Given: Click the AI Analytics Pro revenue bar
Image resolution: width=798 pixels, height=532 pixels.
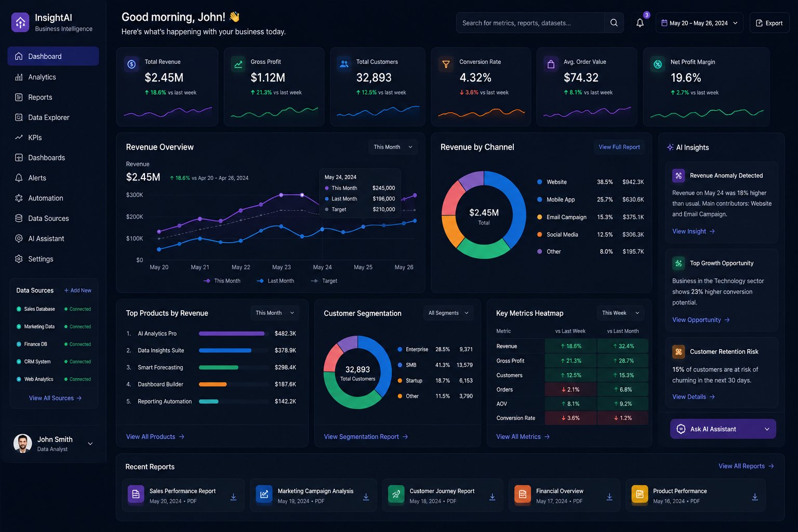Looking at the screenshot, I should pyautogui.click(x=232, y=334).
